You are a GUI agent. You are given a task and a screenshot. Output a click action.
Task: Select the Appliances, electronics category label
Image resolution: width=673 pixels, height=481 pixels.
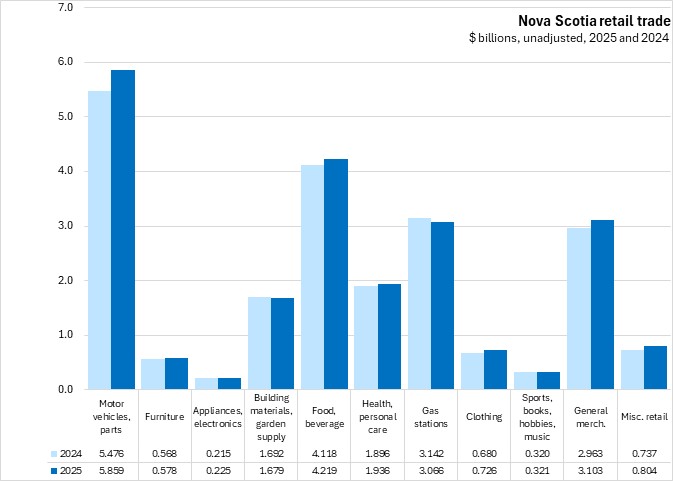tap(217, 416)
